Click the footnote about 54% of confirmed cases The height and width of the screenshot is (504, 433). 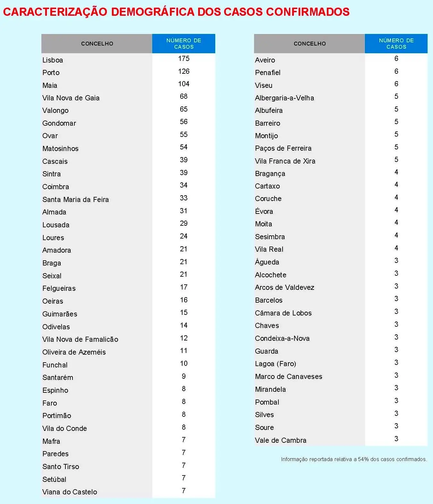coord(354,459)
